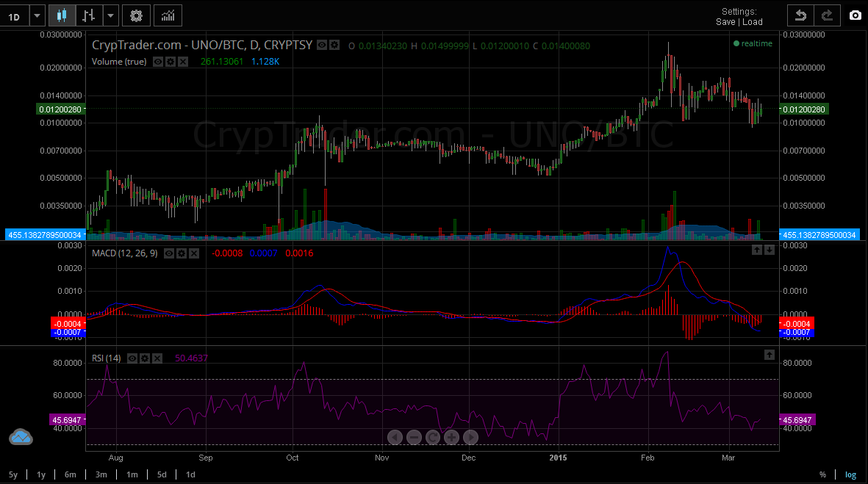
Task: Zoom out the chart with the minus button
Action: pyautogui.click(x=414, y=438)
